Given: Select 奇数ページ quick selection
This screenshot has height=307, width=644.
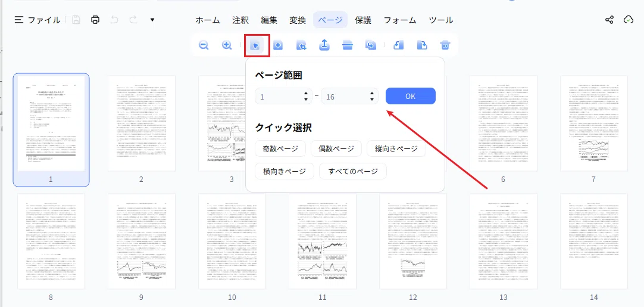Looking at the screenshot, I should [280, 148].
